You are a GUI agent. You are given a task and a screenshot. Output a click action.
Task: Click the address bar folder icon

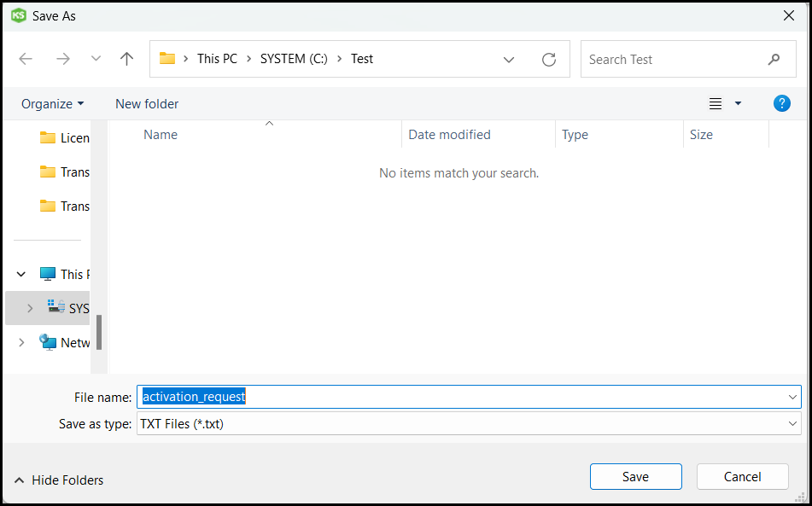tap(167, 59)
